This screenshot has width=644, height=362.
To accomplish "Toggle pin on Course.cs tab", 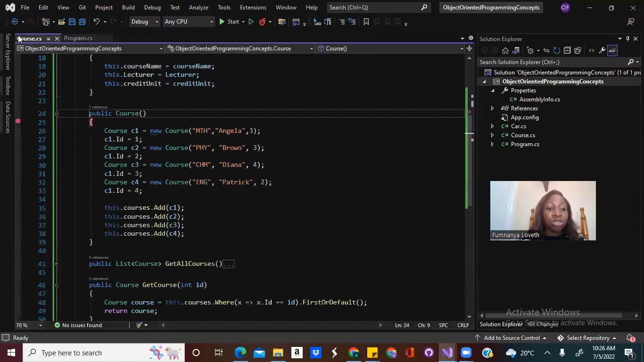I will tap(48, 39).
